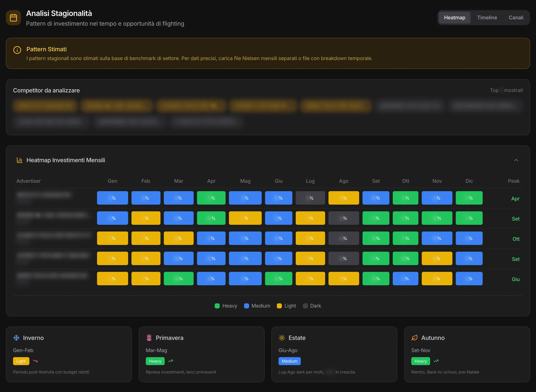The width and height of the screenshot is (536, 392).
Task: Click the yellow Light legend swatch
Action: point(279,306)
